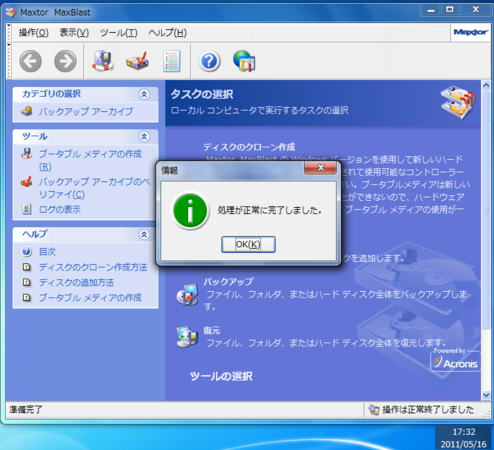Click the タスクの選択 header title
This screenshot has width=494, height=450.
202,94
